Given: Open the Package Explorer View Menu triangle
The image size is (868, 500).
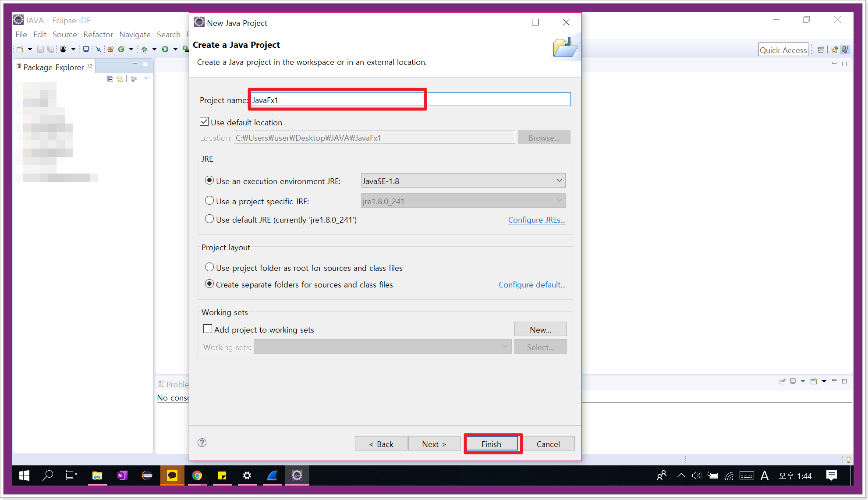Looking at the screenshot, I should click(146, 78).
